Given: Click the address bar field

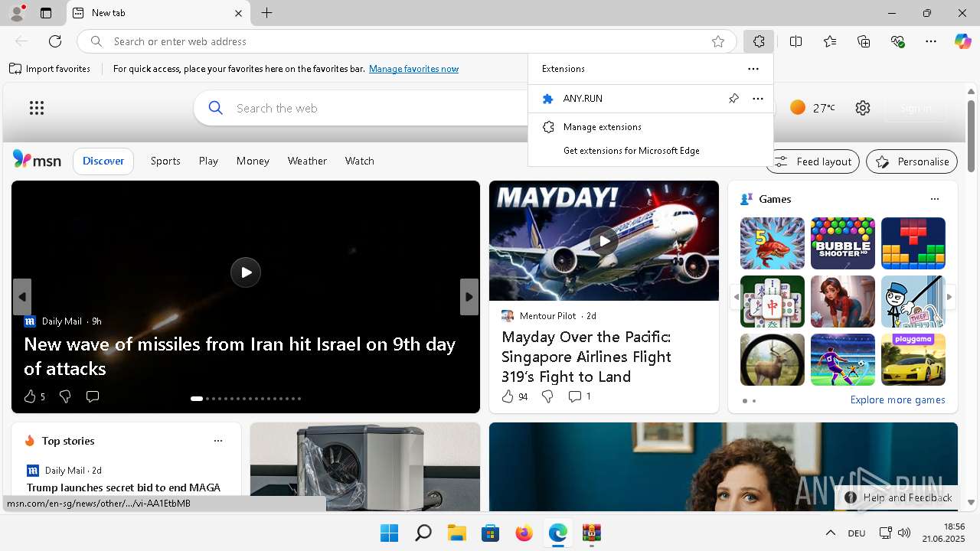Looking at the screenshot, I should click(407, 41).
